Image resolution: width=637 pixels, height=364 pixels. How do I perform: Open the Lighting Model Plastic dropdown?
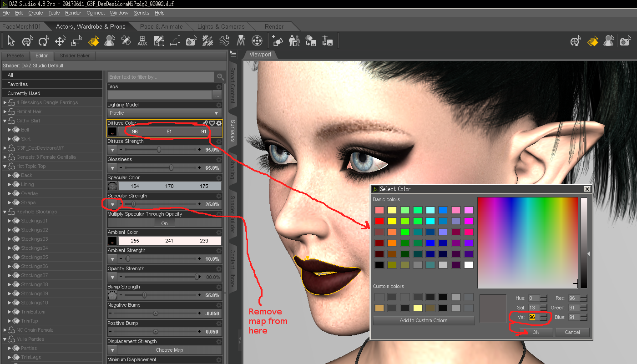click(164, 113)
